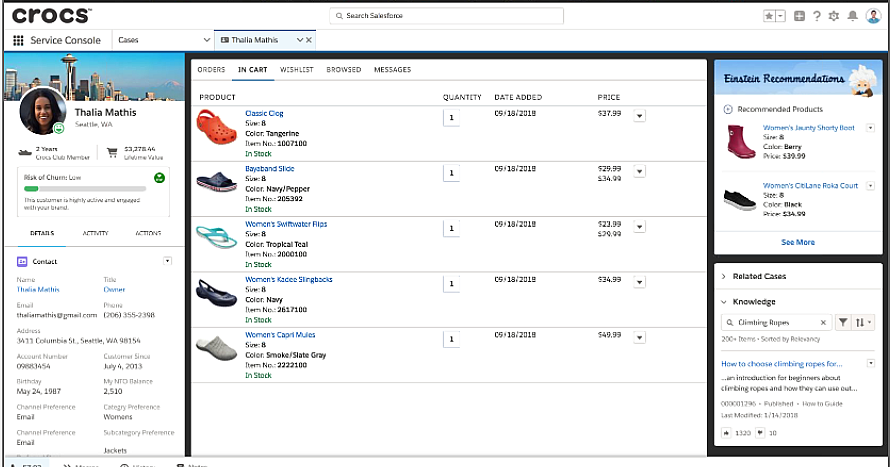Switch to the Orders tab
The height and width of the screenshot is (467, 891).
coord(211,70)
